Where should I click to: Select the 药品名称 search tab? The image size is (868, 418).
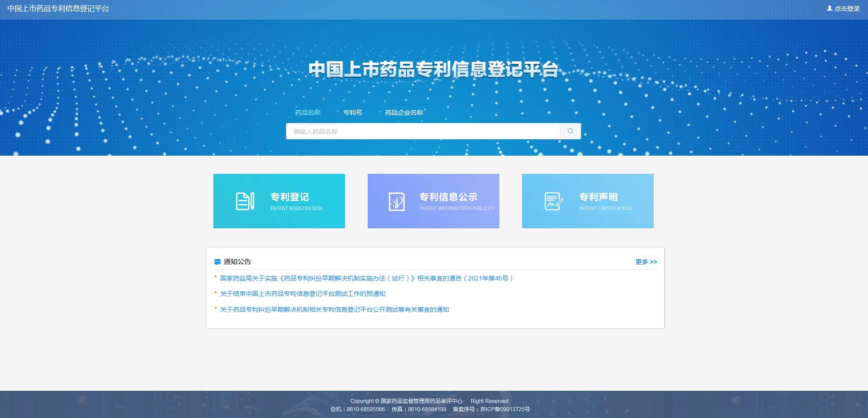(307, 113)
